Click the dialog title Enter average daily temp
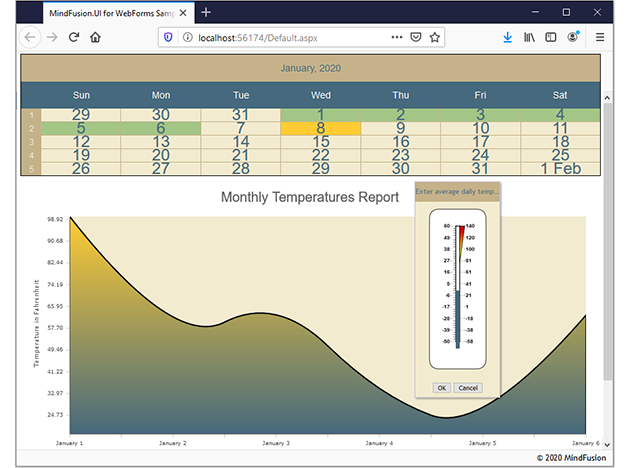Viewport: 630px width, 468px height. coord(457,192)
